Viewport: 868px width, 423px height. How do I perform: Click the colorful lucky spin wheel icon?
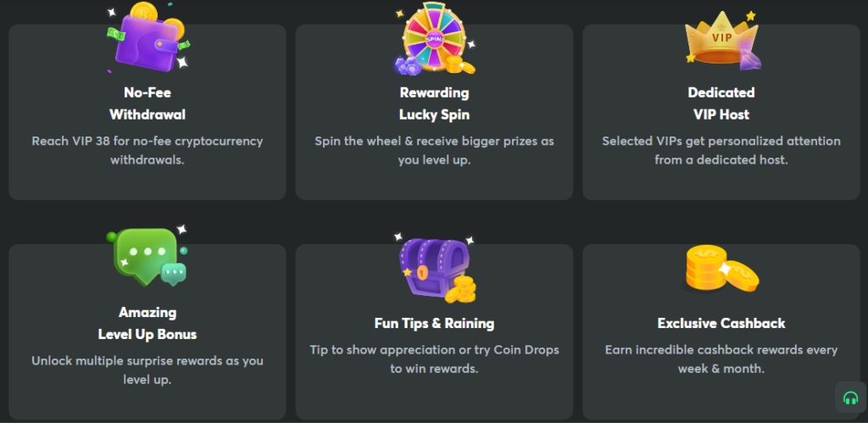click(x=434, y=39)
